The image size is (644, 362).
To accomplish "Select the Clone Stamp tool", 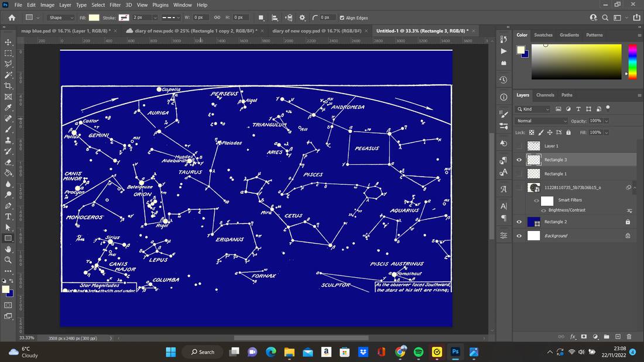I will [x=8, y=140].
